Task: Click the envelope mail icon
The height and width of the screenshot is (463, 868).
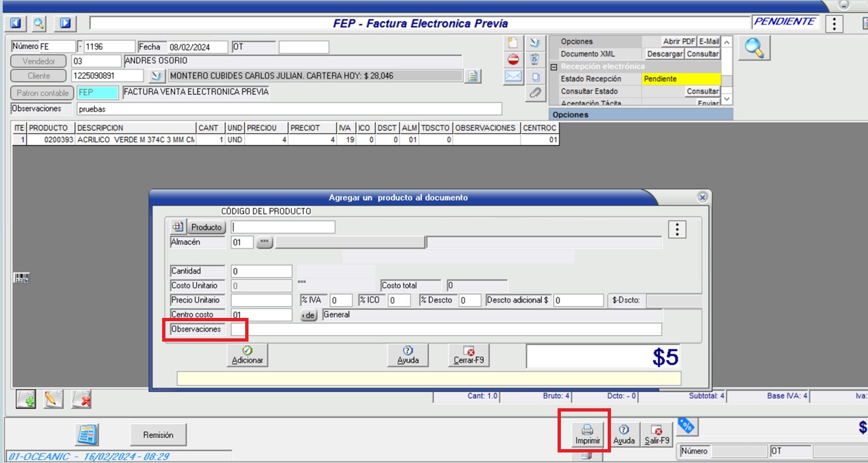Action: [513, 77]
